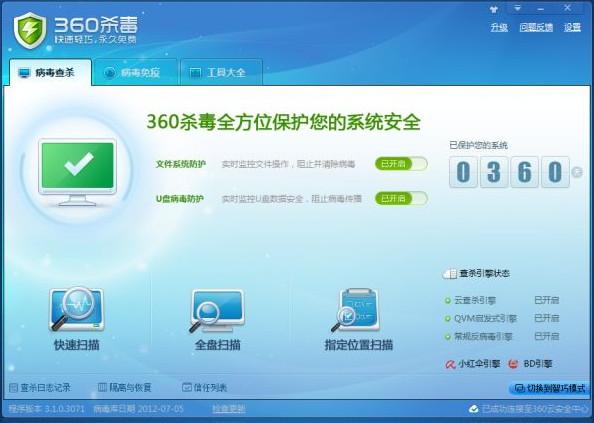Click the 切换到智巧模式 mode switch button
Viewport: 594px width, 423px height.
pyautogui.click(x=550, y=388)
